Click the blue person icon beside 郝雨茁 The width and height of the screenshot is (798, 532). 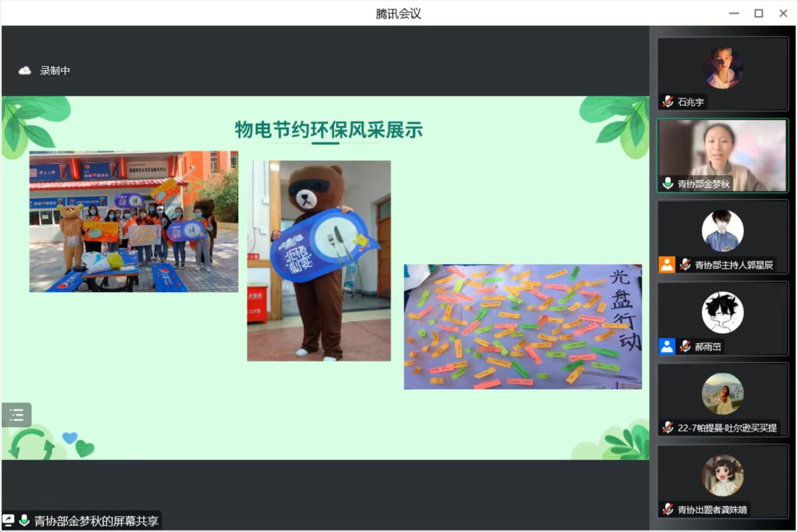coord(667,346)
